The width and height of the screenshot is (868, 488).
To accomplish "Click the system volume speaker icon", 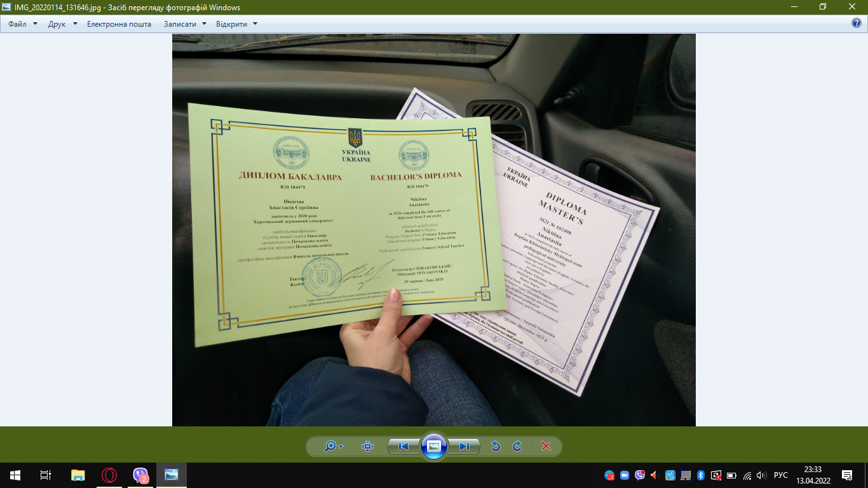I will click(x=762, y=475).
